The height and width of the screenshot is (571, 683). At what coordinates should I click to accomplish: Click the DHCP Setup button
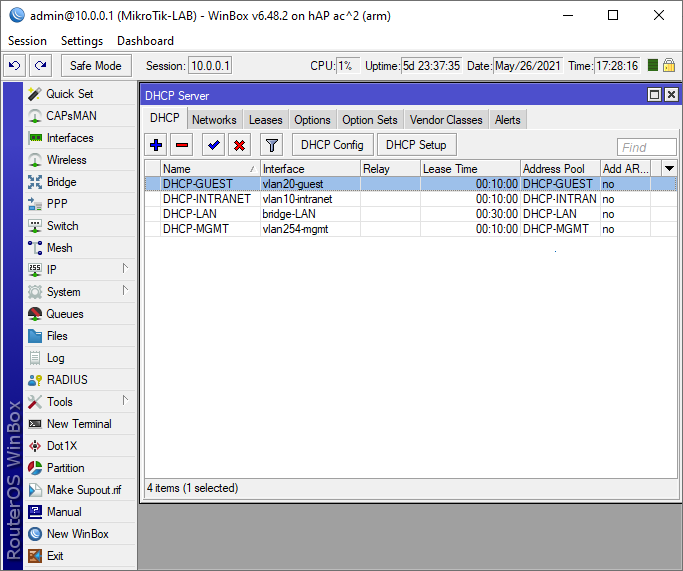(x=416, y=145)
